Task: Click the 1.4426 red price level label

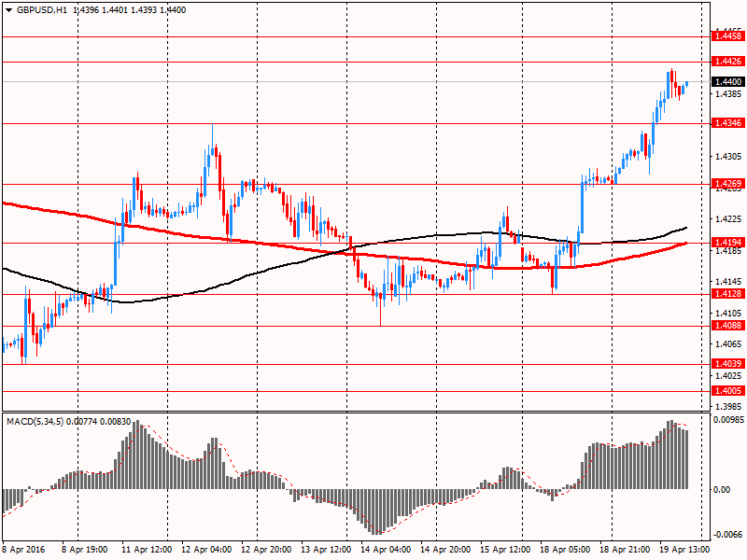Action: tap(727, 62)
